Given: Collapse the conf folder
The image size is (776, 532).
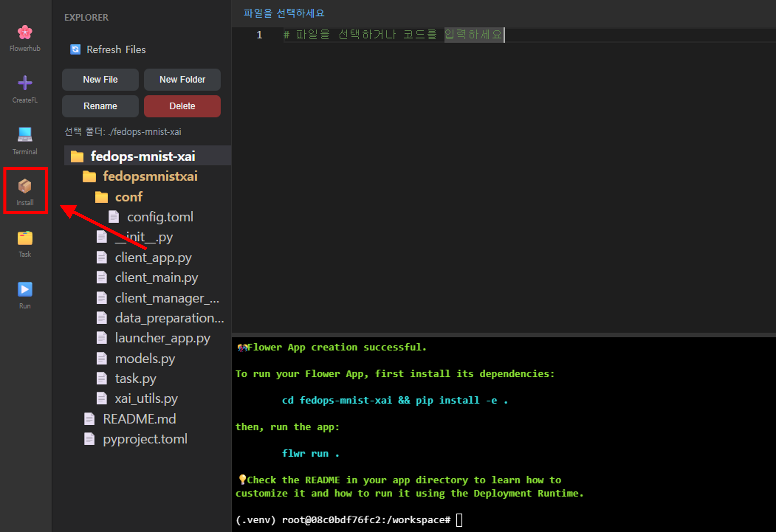Looking at the screenshot, I should (129, 197).
